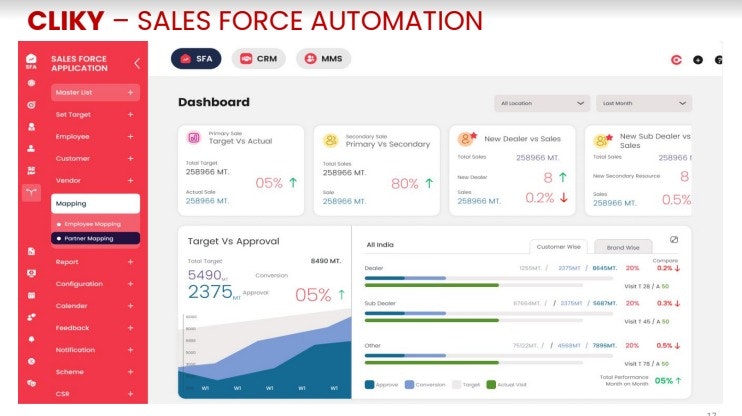Select Partner Mapping submenu item
742x416 pixels.
pyautogui.click(x=96, y=239)
